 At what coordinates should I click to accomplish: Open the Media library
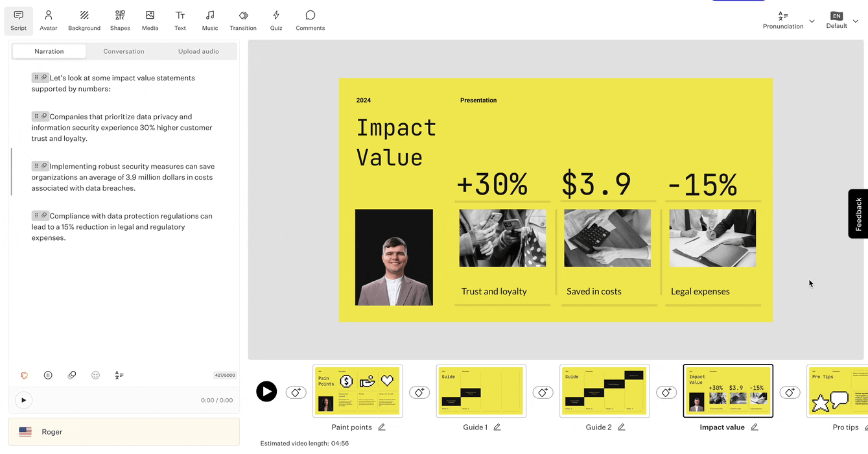[x=150, y=20]
